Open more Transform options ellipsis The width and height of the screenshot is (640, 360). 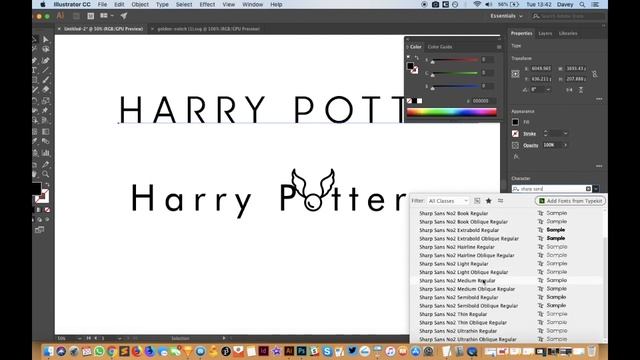coord(599,99)
